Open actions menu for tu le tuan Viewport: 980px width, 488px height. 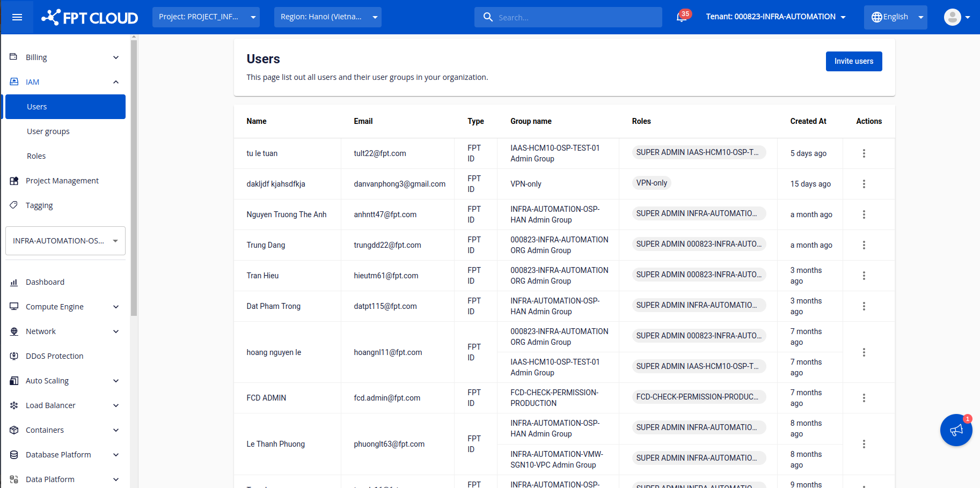point(864,153)
